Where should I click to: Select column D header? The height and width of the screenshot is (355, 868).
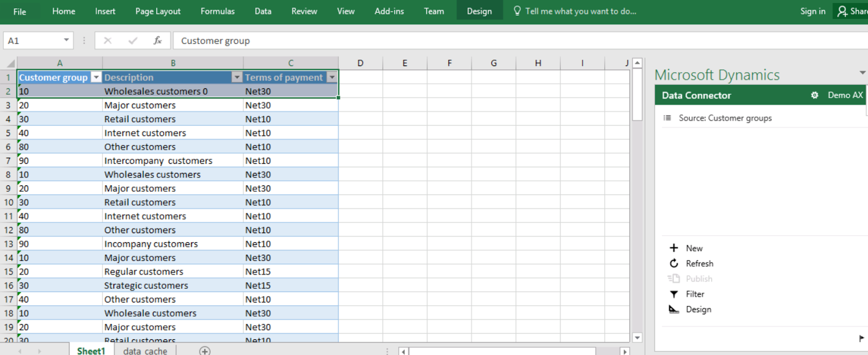click(360, 63)
